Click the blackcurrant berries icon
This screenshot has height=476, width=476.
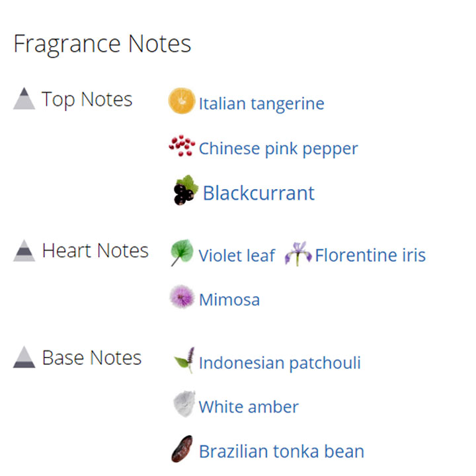[186, 190]
